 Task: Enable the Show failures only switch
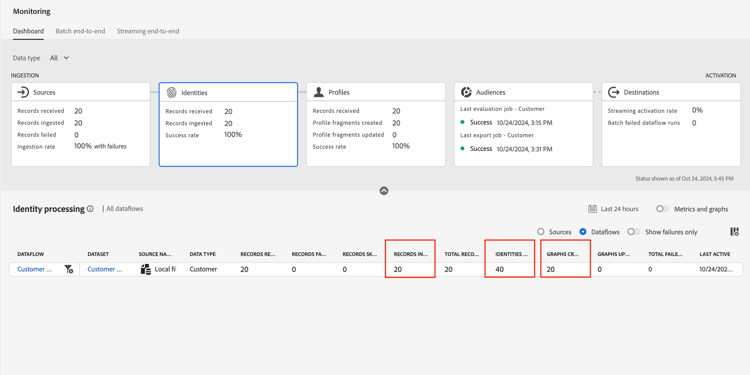point(634,232)
